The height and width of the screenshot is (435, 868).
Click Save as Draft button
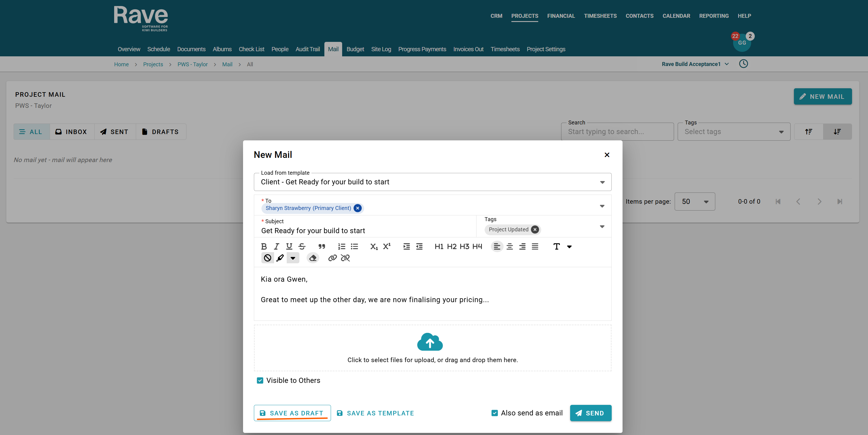click(x=292, y=413)
